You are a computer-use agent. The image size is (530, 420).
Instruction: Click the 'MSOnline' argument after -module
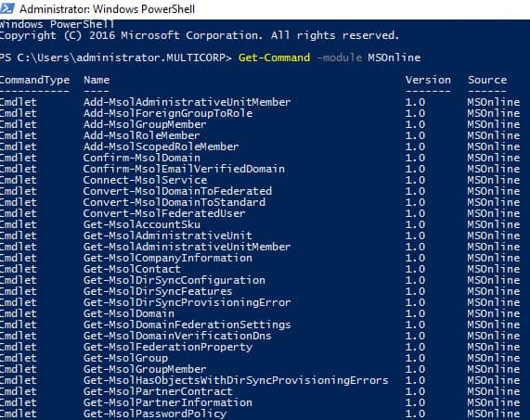[394, 57]
